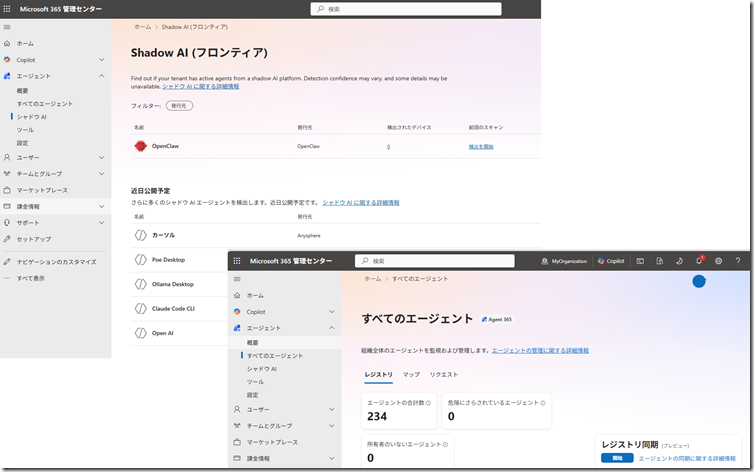Select 概要 in Shadow AI window sidebar
754x472 pixels.
[23, 91]
